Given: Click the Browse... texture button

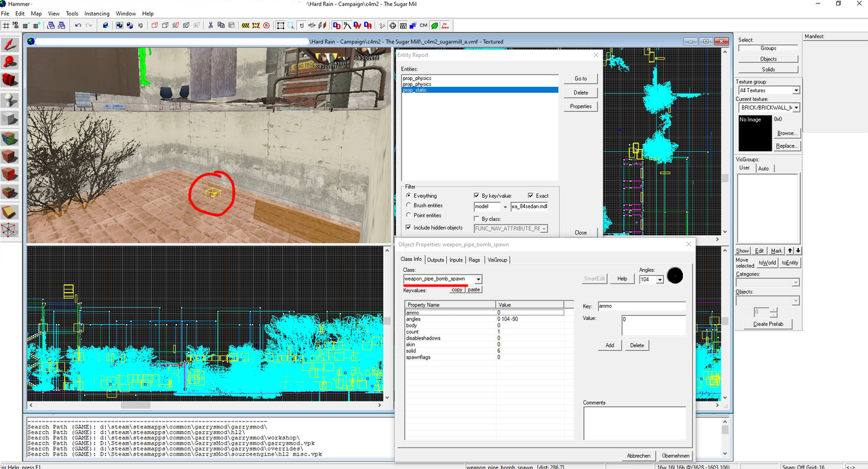Looking at the screenshot, I should (x=787, y=133).
